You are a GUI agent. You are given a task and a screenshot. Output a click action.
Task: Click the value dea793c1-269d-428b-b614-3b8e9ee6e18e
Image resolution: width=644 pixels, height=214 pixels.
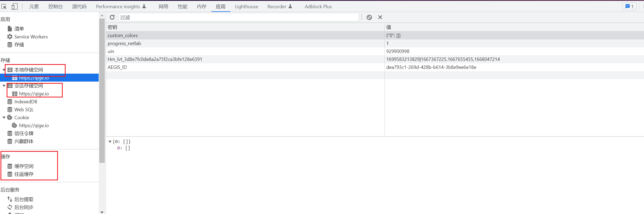point(431,67)
